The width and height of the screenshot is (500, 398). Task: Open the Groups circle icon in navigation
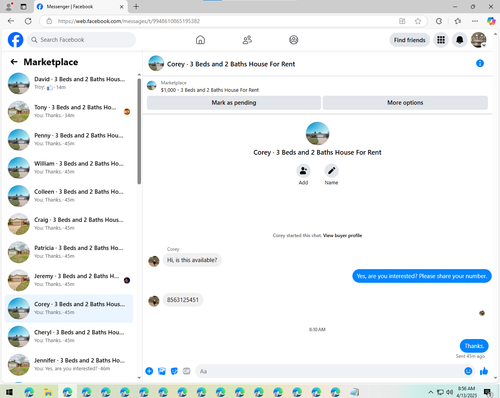pyautogui.click(x=293, y=40)
